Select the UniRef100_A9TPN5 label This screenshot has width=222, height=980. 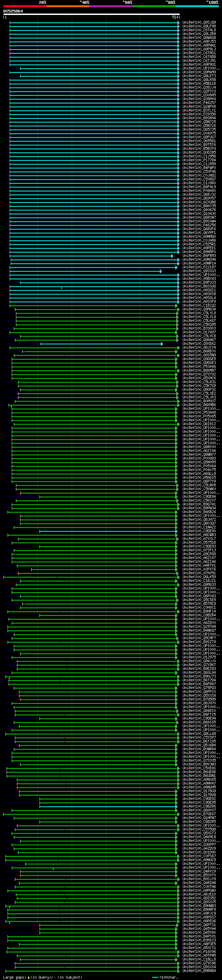[x=199, y=955]
